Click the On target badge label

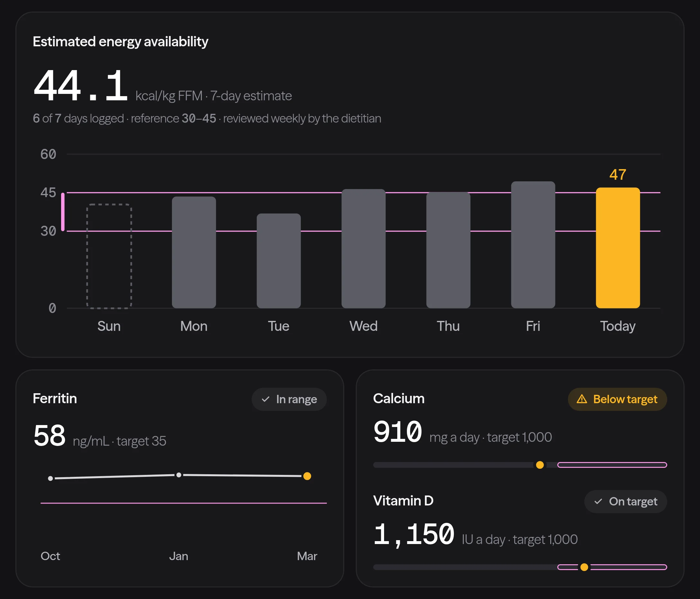(x=633, y=501)
